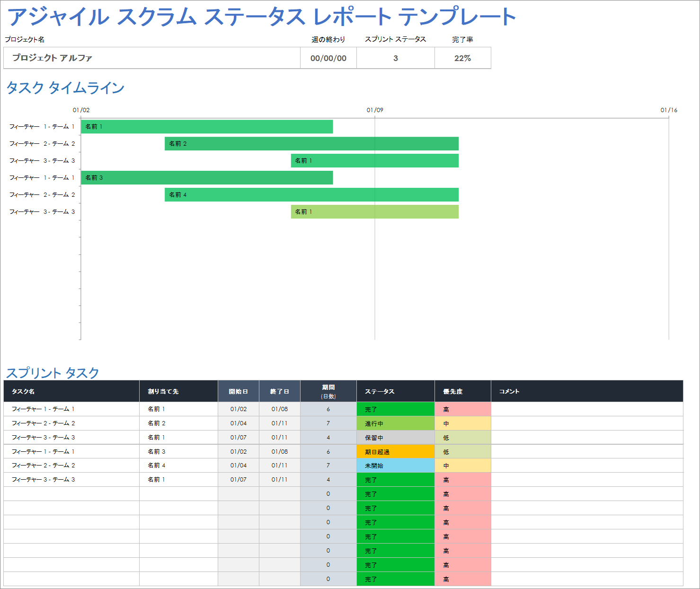Click the 名前 2 assignee cell in table

[178, 423]
